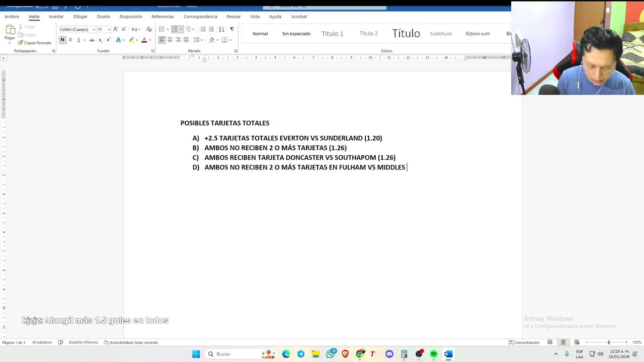Screen dimensions: 644x362
Task: Open Fuente dialog launcher
Action: click(152, 51)
